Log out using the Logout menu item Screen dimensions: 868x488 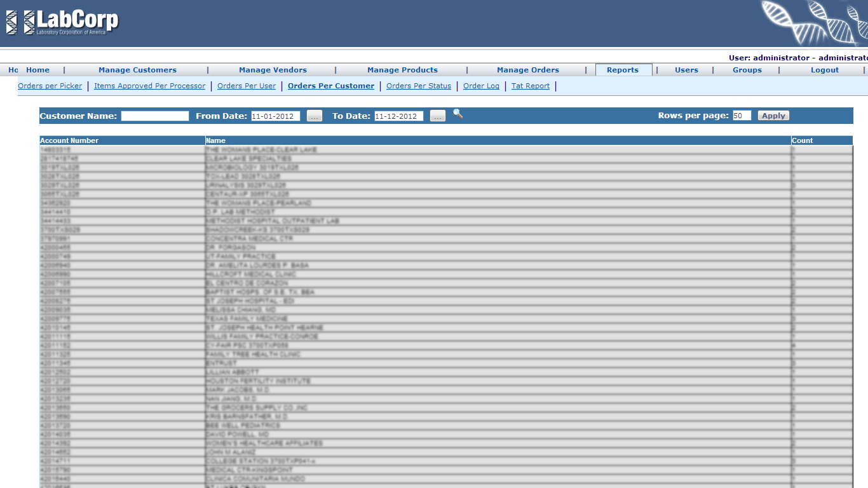point(824,70)
